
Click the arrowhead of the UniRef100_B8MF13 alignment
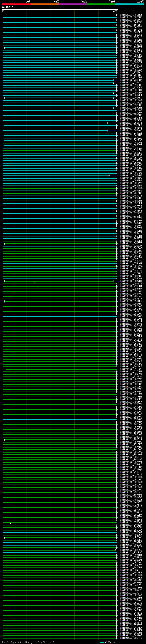116,550
